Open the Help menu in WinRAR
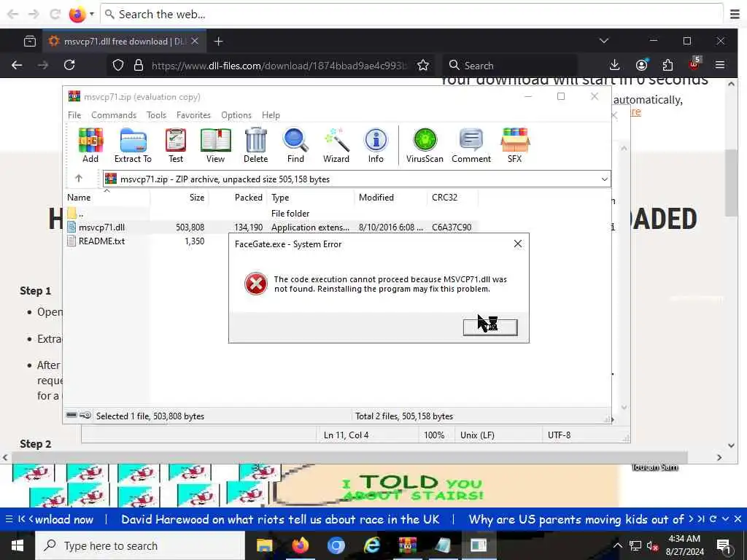 tap(271, 115)
